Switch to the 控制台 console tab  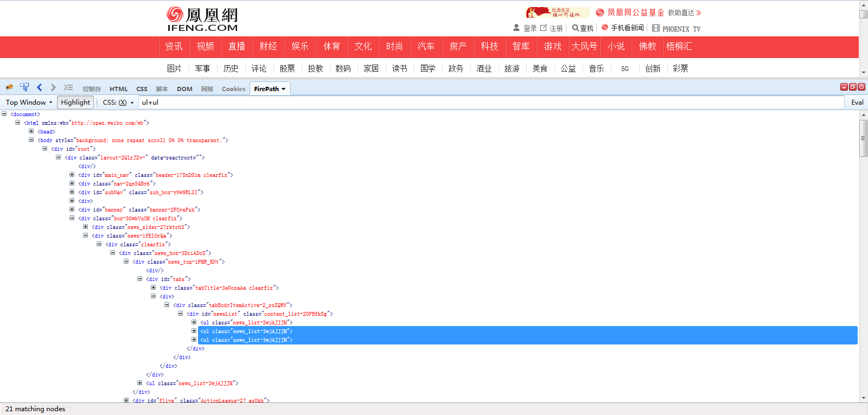pyautogui.click(x=92, y=89)
